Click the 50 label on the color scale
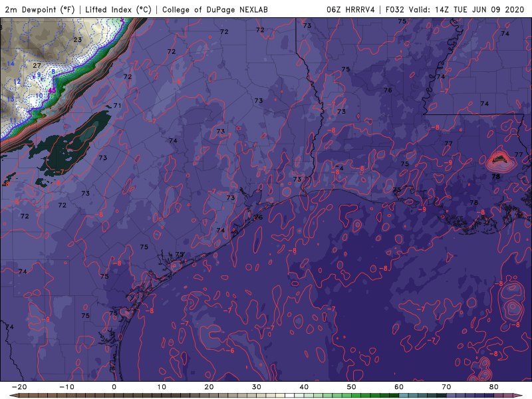The height and width of the screenshot is (399, 532). click(x=352, y=387)
